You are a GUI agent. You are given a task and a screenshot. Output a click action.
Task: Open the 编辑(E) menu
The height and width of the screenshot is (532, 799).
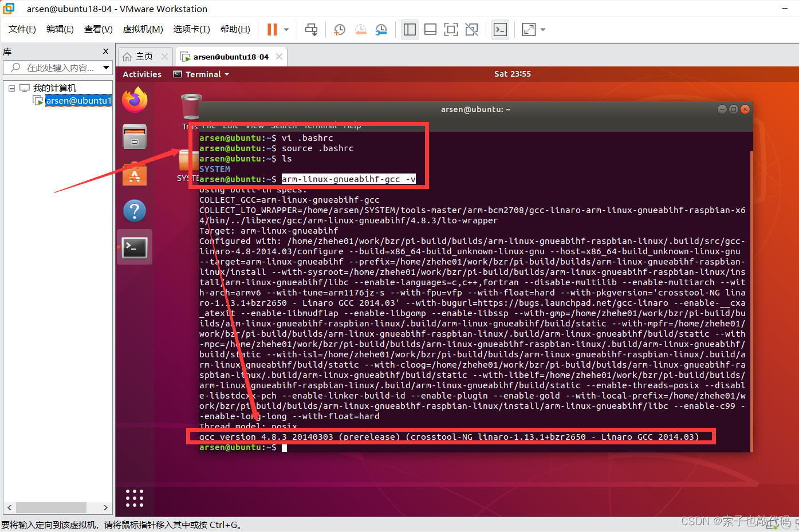[60, 29]
